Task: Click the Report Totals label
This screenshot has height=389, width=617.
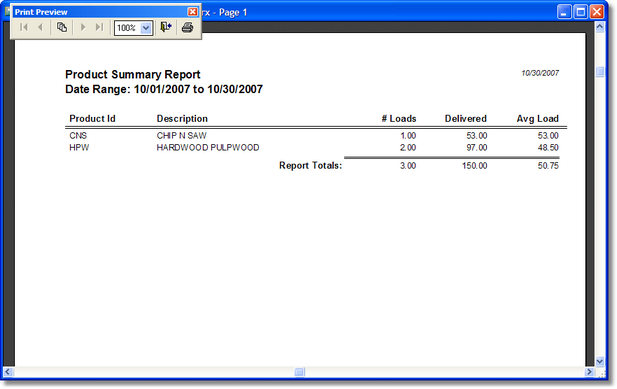Action: [310, 165]
